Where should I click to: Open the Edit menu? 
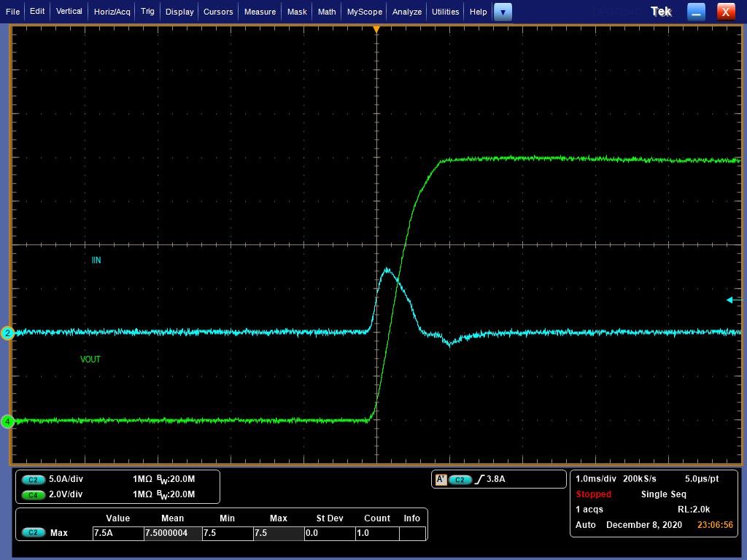coord(37,12)
